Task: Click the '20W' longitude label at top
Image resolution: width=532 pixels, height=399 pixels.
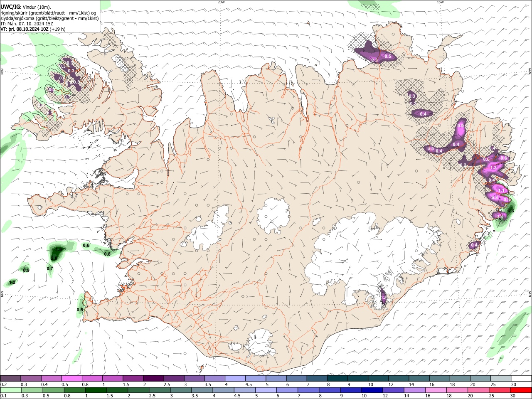Action: 221,2
